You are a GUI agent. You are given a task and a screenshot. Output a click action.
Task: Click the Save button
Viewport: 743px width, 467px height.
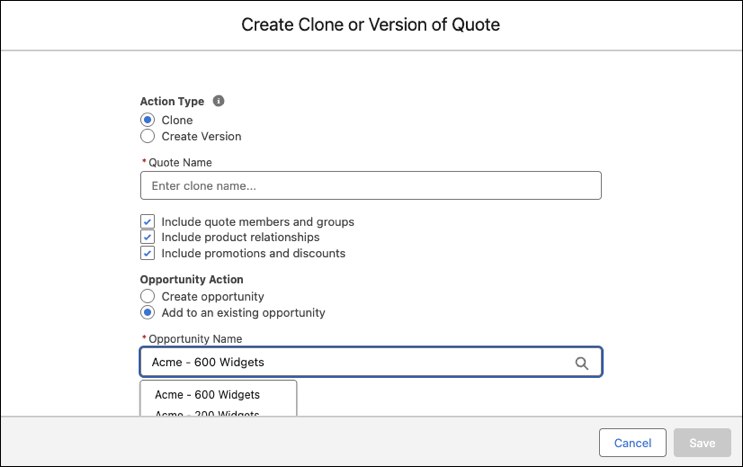pos(702,443)
